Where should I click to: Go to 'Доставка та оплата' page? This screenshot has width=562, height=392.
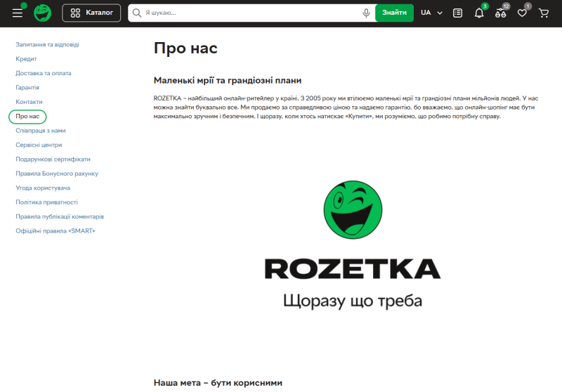pyautogui.click(x=44, y=73)
